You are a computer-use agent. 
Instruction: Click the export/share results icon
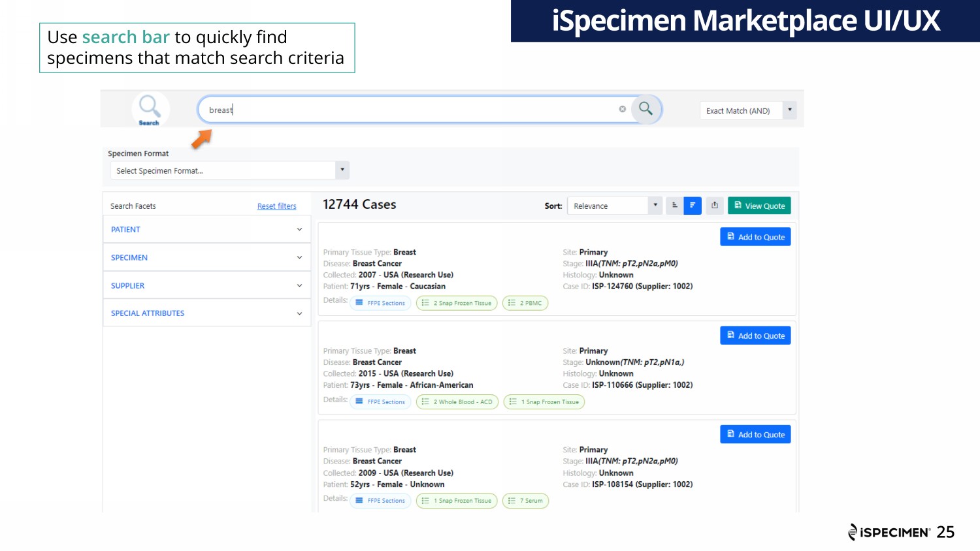[715, 206]
